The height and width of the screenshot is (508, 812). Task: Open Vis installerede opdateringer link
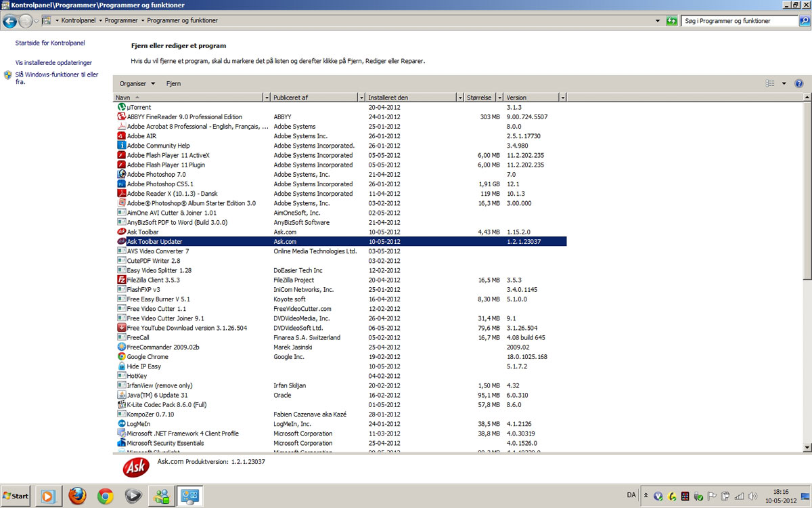(x=53, y=62)
